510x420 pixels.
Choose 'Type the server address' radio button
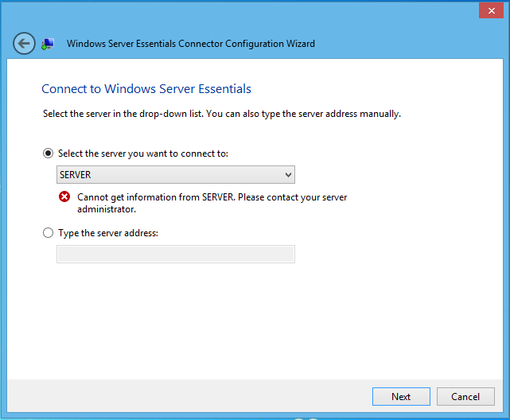(49, 233)
